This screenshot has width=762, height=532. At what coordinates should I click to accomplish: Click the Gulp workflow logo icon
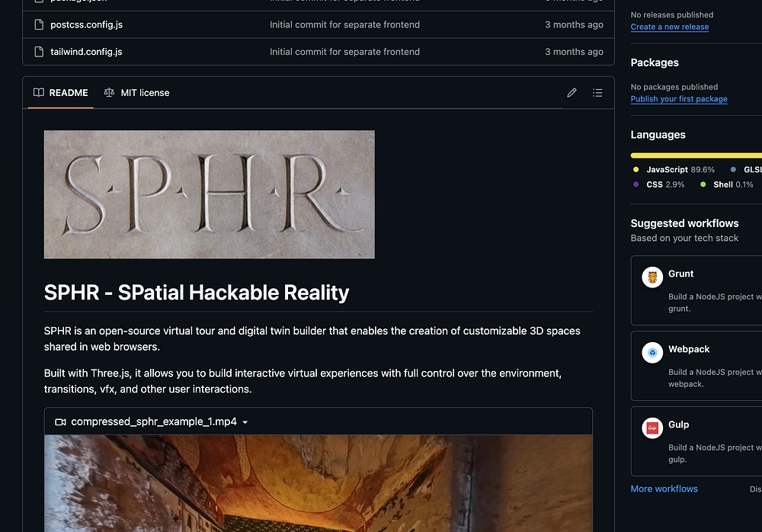coord(652,428)
